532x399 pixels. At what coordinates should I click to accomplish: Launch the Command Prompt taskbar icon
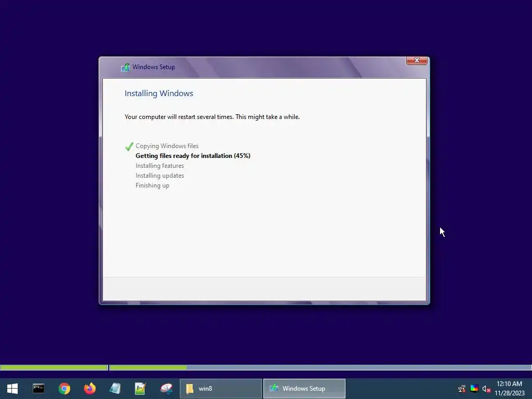(38, 389)
